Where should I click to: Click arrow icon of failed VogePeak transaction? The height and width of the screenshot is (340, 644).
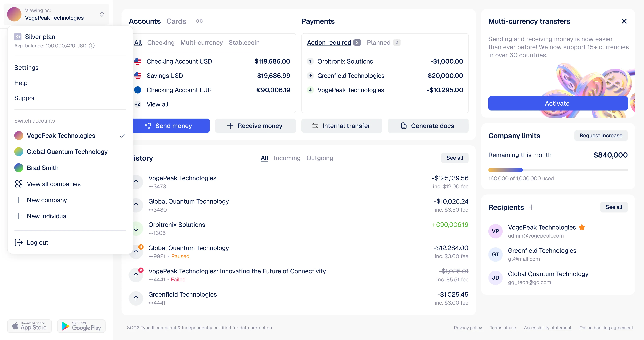coord(136,275)
